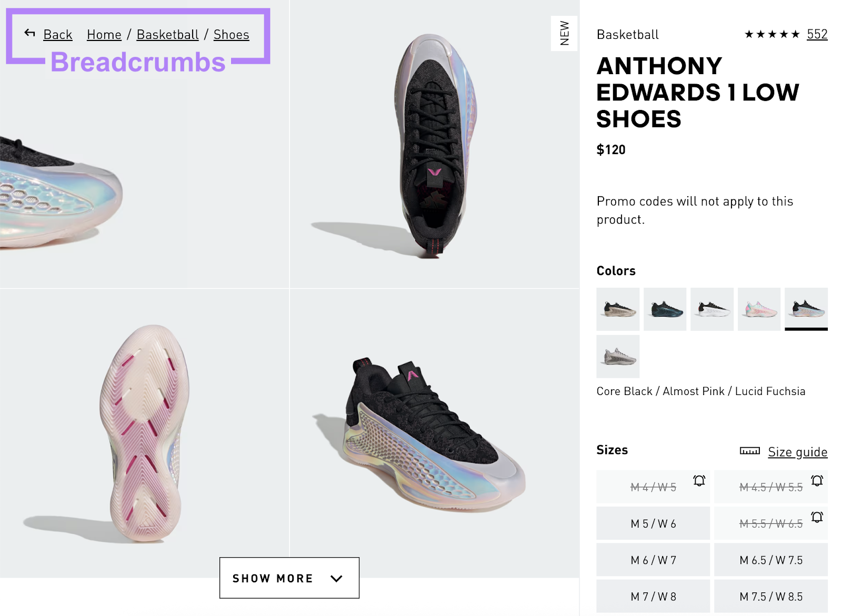Click the NEW badge on product image
This screenshot has width=842, height=616.
(x=565, y=34)
